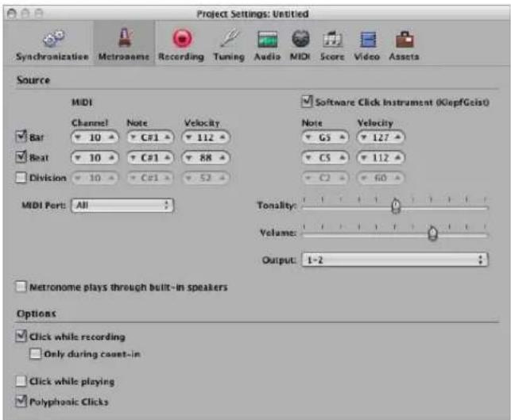Decrease Bar MIDI note C#1 arrow
The height and width of the screenshot is (420, 511).
[x=133, y=137]
